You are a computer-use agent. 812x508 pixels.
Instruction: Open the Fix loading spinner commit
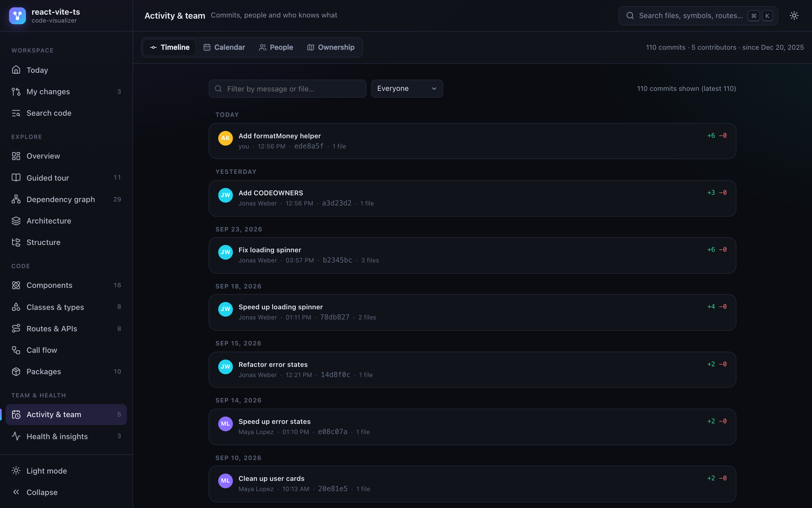pyautogui.click(x=473, y=255)
